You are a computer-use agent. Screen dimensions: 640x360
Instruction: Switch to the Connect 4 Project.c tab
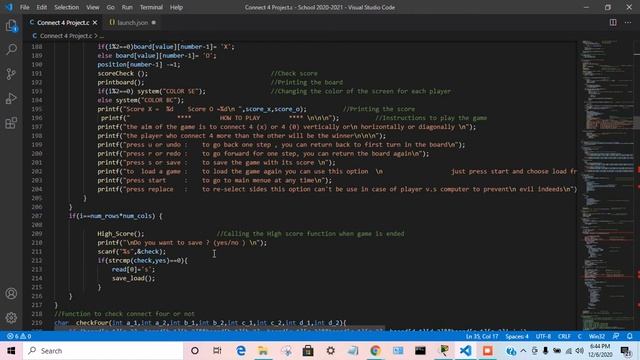pos(63,23)
